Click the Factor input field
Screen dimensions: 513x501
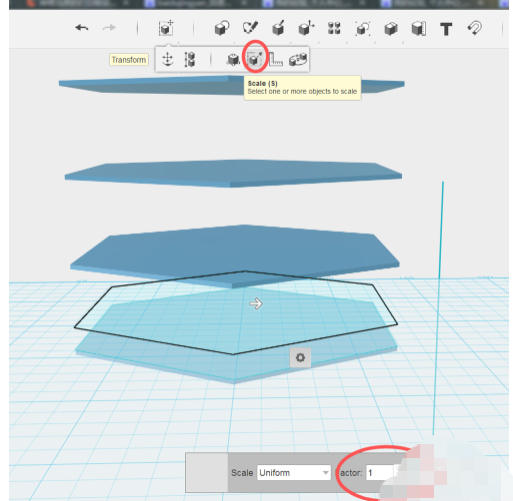coord(382,473)
